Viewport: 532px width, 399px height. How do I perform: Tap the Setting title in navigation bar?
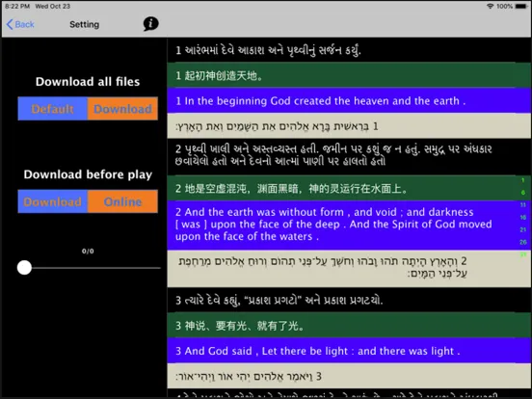pos(85,24)
